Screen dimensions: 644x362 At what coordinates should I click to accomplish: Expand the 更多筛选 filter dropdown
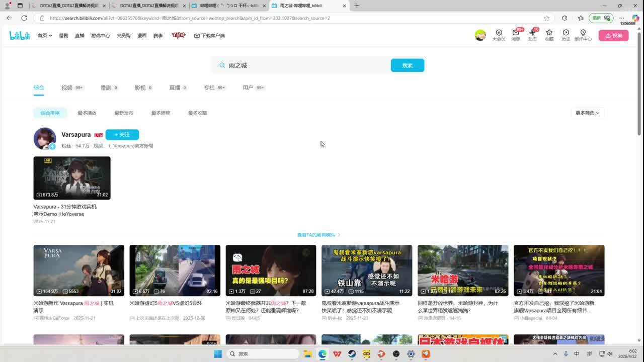[587, 113]
